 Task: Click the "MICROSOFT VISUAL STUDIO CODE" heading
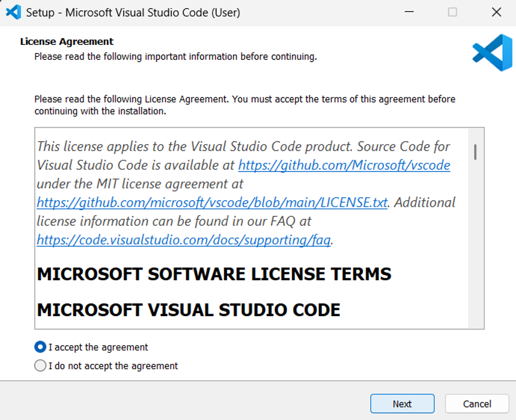[x=189, y=310]
